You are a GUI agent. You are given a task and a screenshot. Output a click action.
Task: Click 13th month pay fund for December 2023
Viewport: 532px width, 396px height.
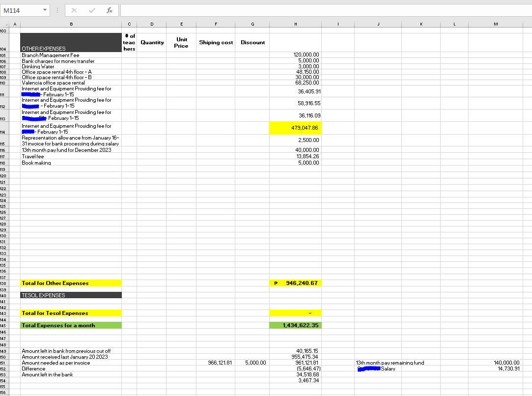[x=71, y=150]
